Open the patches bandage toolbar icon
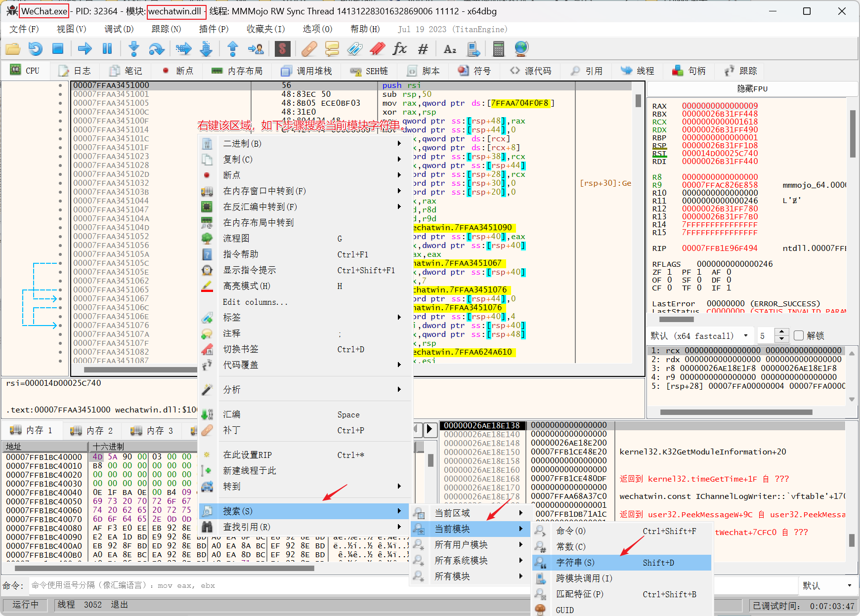Image resolution: width=860 pixels, height=616 pixels. tap(309, 49)
